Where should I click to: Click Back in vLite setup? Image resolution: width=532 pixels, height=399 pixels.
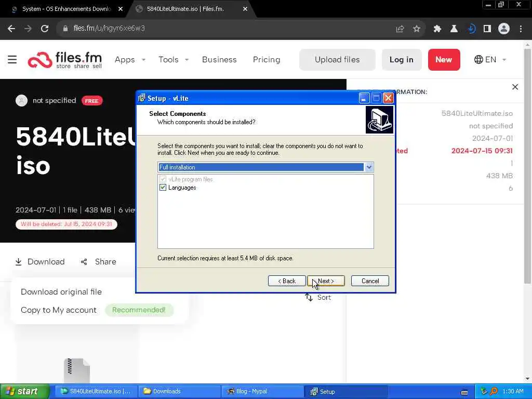point(287,281)
